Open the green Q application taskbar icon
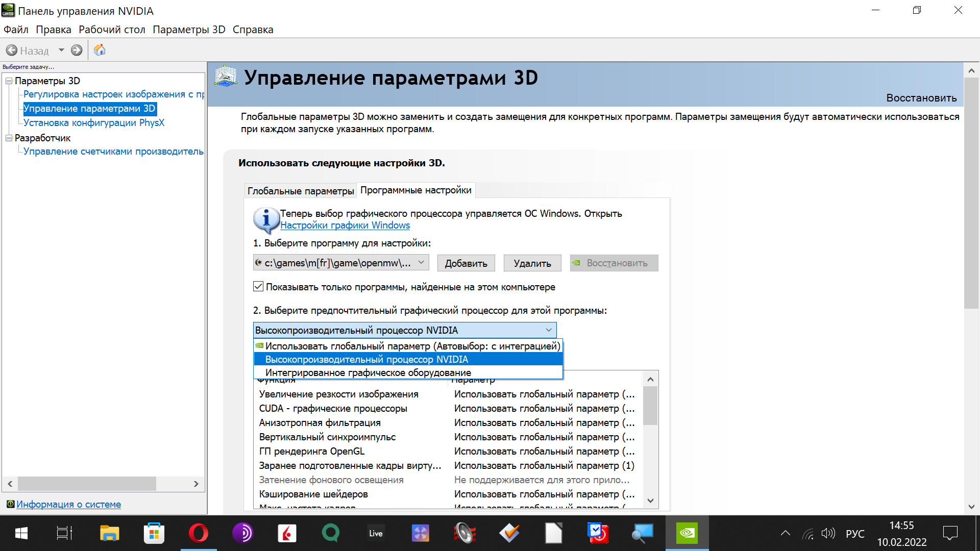 (x=331, y=533)
